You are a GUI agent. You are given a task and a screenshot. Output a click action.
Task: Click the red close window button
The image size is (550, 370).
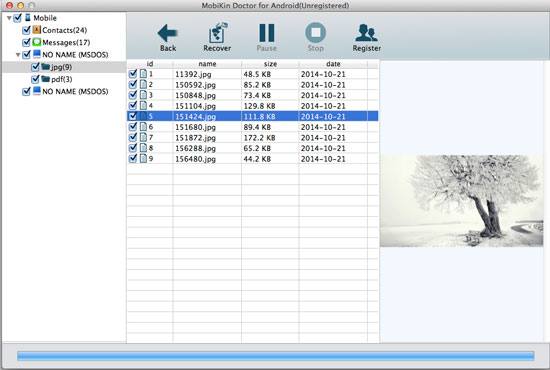pyautogui.click(x=9, y=5)
